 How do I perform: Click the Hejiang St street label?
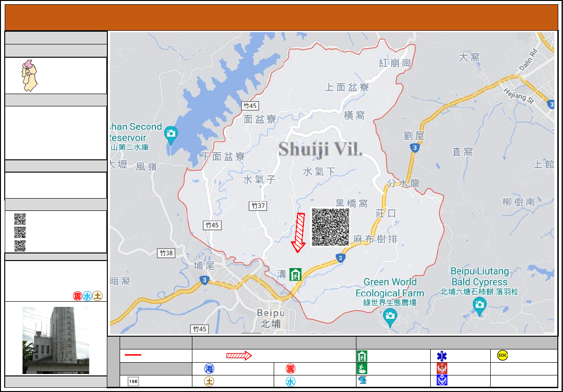pos(519,96)
